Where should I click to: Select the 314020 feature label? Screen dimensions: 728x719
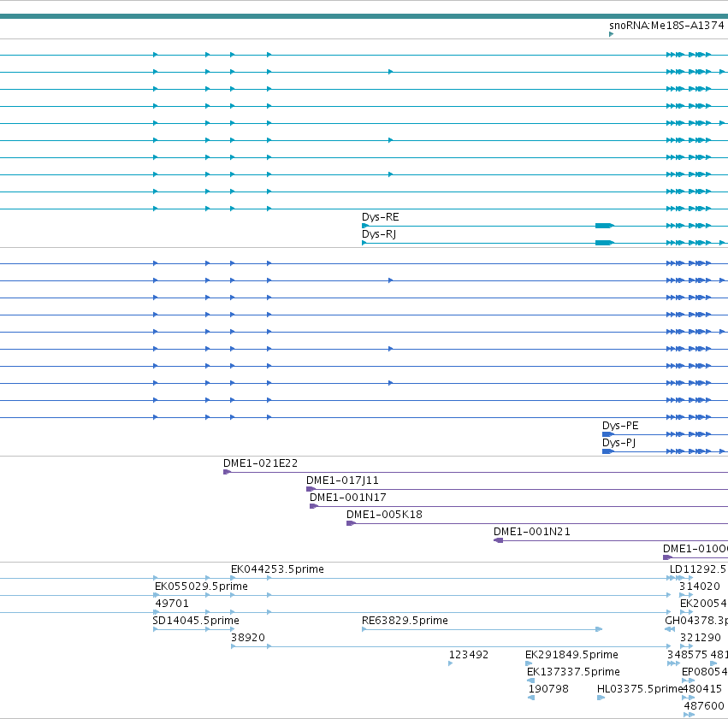coord(700,586)
